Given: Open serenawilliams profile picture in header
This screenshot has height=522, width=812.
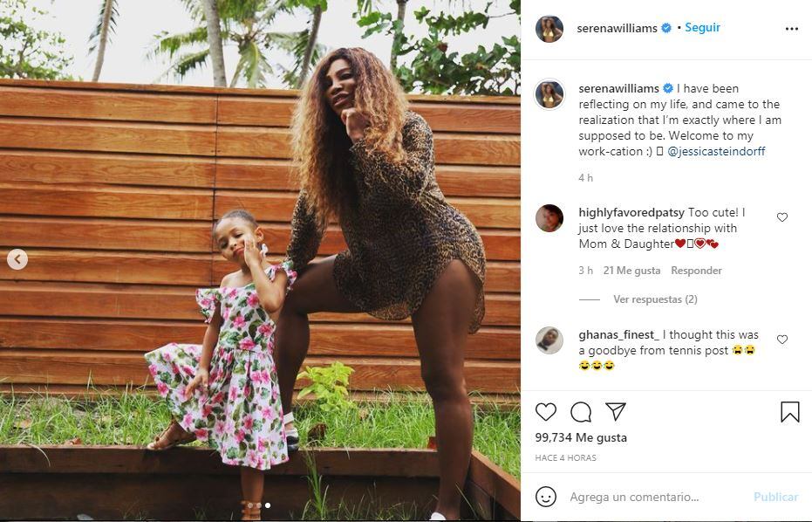Looking at the screenshot, I should coord(549,29).
